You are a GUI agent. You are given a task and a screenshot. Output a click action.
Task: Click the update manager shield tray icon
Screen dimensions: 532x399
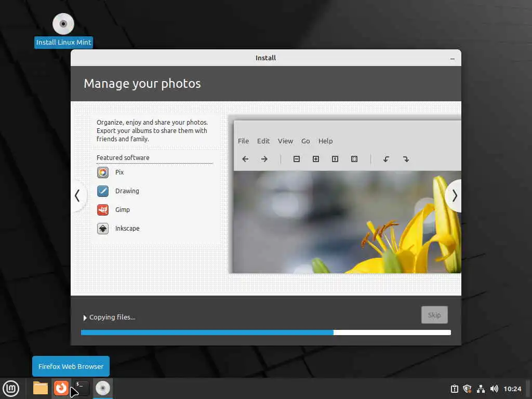point(467,389)
